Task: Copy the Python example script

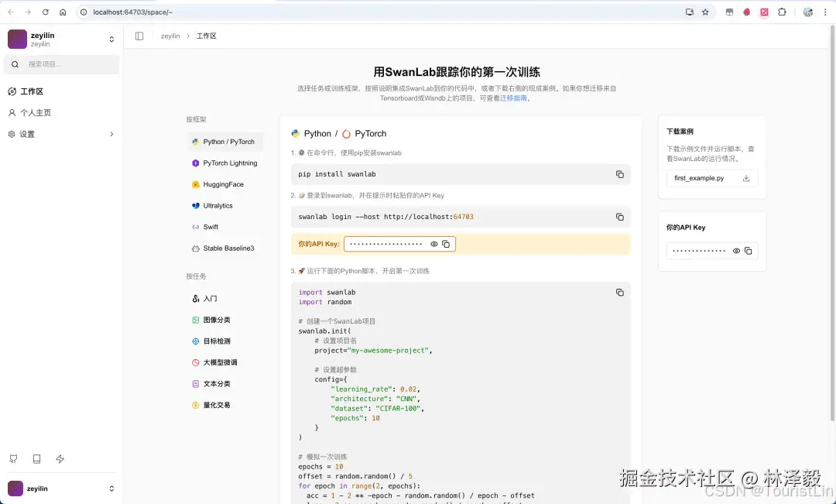Action: tap(619, 293)
